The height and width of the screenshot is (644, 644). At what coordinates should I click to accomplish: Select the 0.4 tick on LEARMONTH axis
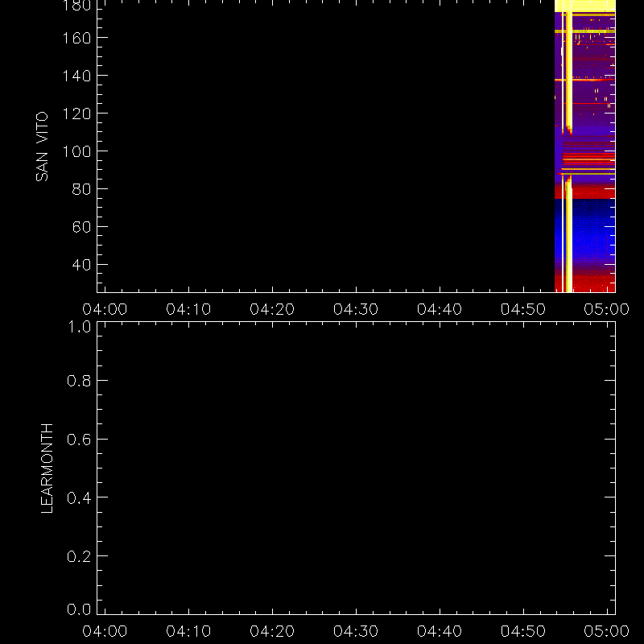pyautogui.click(x=79, y=497)
